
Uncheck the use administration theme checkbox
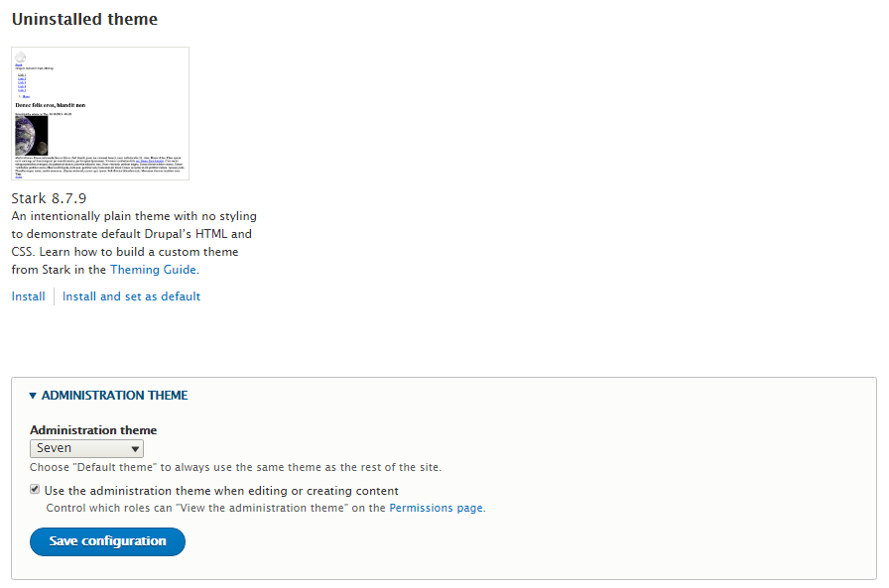[35, 490]
